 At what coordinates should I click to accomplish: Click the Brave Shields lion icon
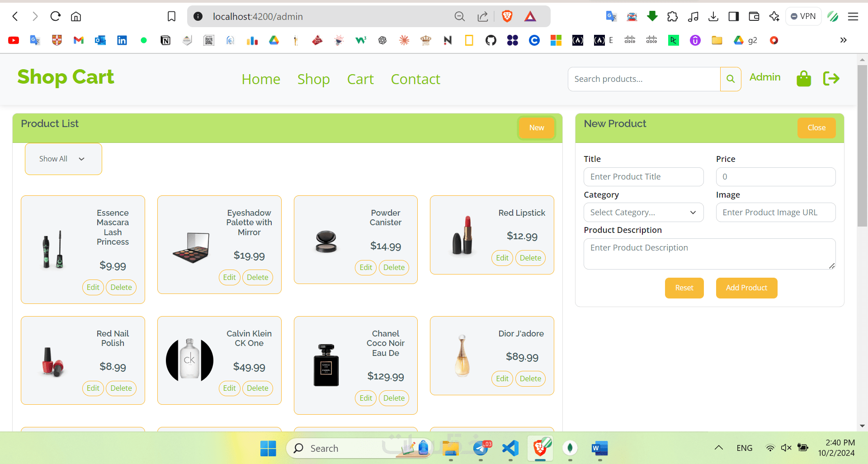click(507, 17)
